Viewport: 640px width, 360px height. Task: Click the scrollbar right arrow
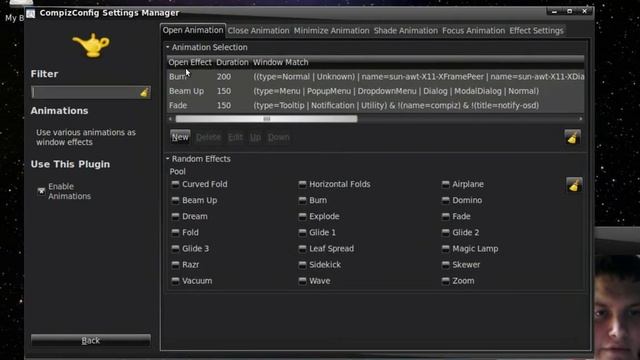click(x=580, y=119)
